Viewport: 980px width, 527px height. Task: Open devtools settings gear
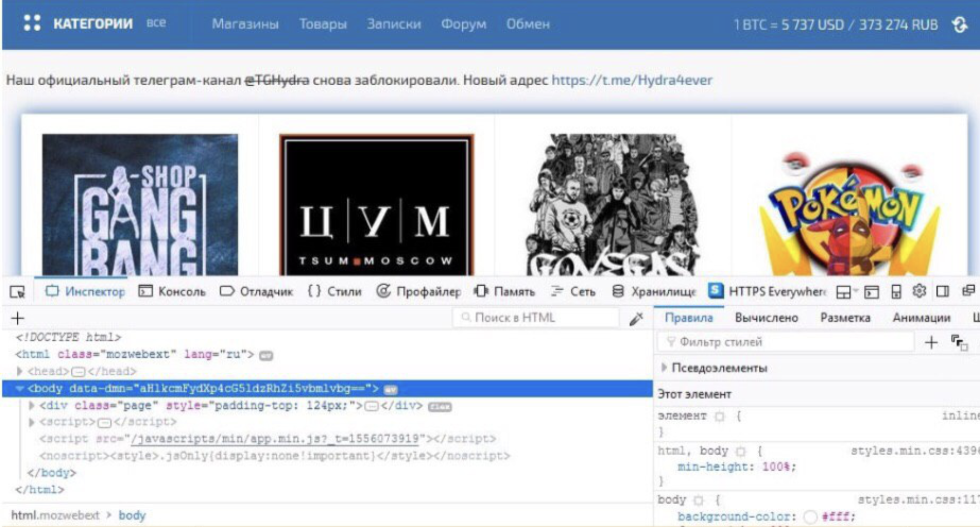(x=919, y=291)
